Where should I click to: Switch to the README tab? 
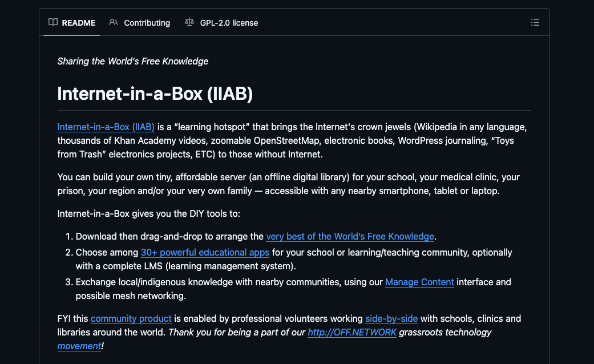[x=71, y=23]
